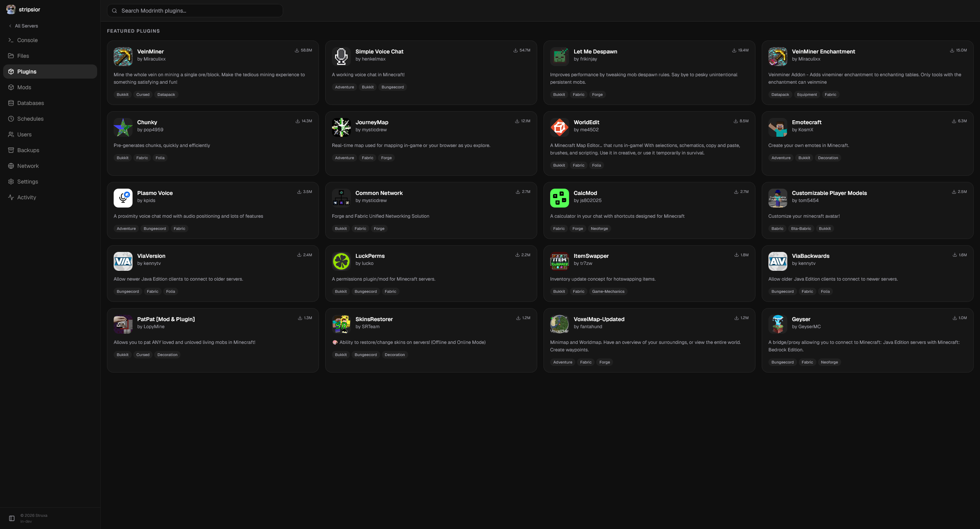This screenshot has width=980, height=529.
Task: Toggle the sidebar collapse icon
Action: 12,518
